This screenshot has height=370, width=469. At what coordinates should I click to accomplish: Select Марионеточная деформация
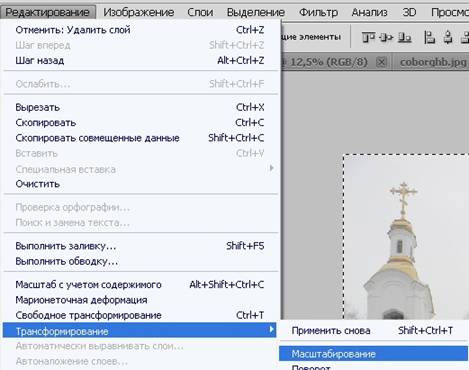click(x=140, y=300)
